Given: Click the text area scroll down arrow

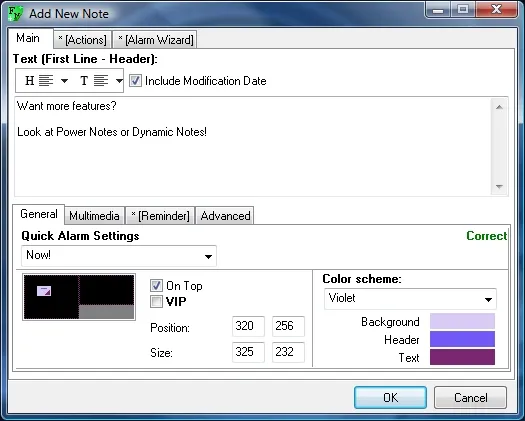Looking at the screenshot, I should click(x=499, y=187).
